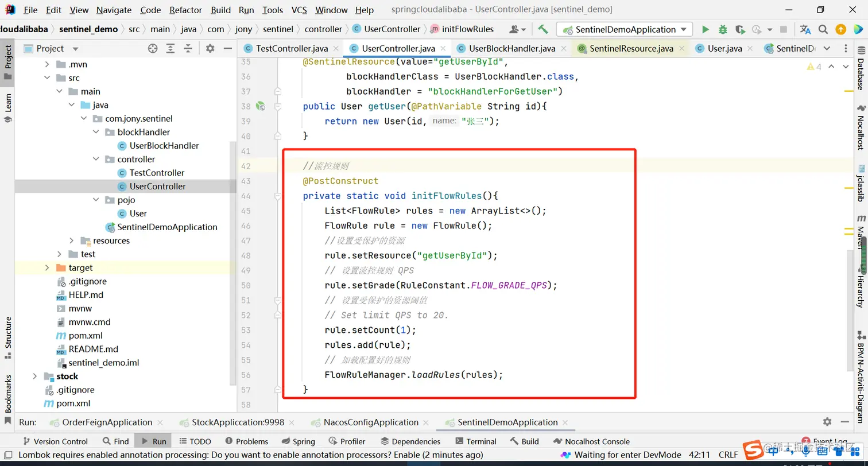
Task: Click initFlowRules breadcrumb in navigation bar
Action: (x=468, y=29)
